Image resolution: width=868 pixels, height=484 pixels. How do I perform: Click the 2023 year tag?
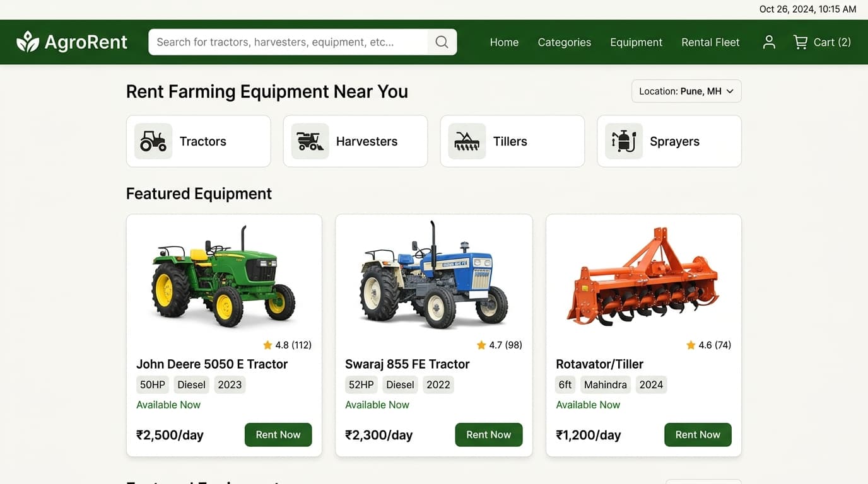pos(230,384)
